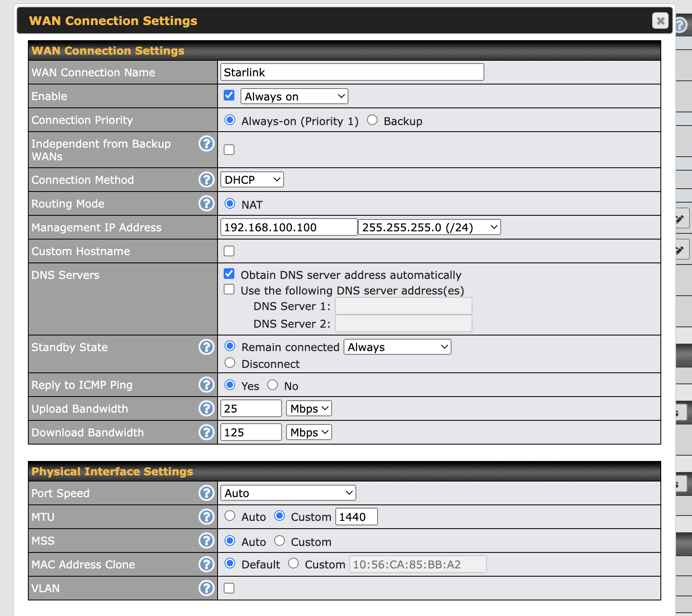This screenshot has width=692, height=616.
Task: Open help for Independent from Backup WANs
Action: (x=206, y=144)
